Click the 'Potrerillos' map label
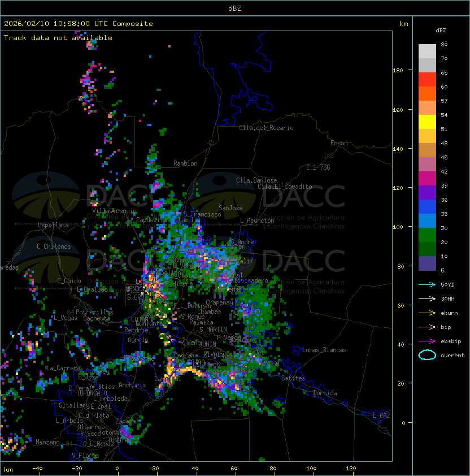Image resolution: width=470 pixels, height=476 pixels. 94,312
